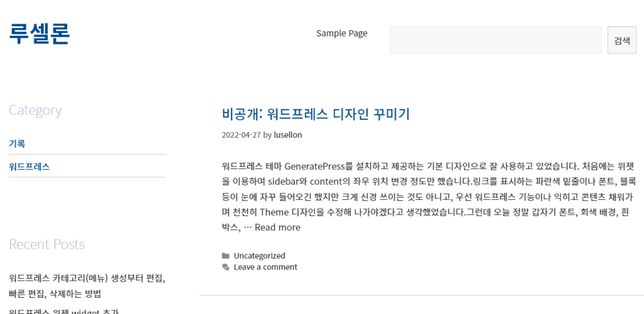Open recent post about 위젯 widget 추가
The height and width of the screenshot is (314, 644).
(x=64, y=311)
